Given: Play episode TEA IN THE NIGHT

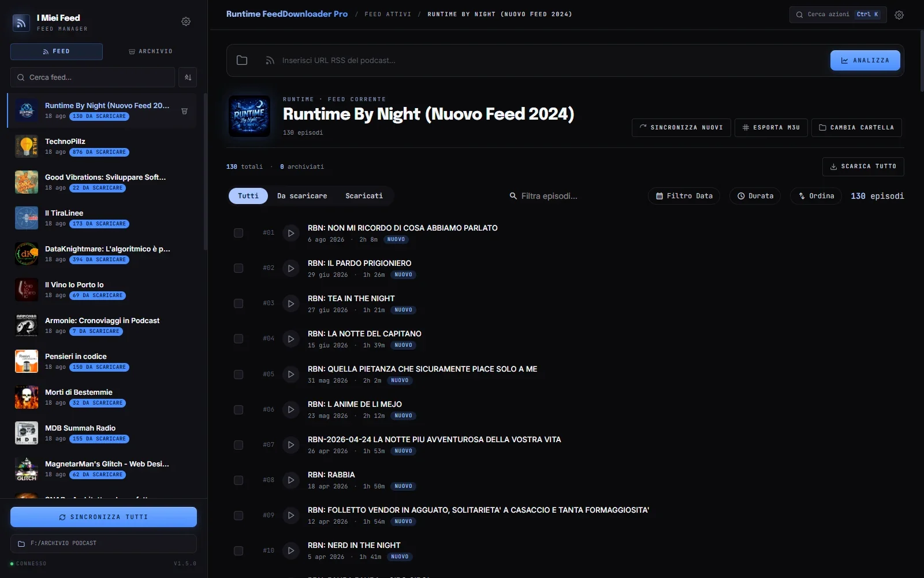Looking at the screenshot, I should tap(291, 303).
